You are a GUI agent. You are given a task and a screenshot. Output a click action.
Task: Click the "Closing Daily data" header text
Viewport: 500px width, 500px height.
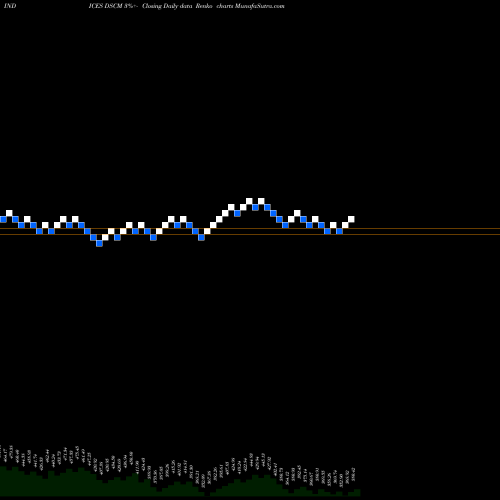[x=167, y=6]
